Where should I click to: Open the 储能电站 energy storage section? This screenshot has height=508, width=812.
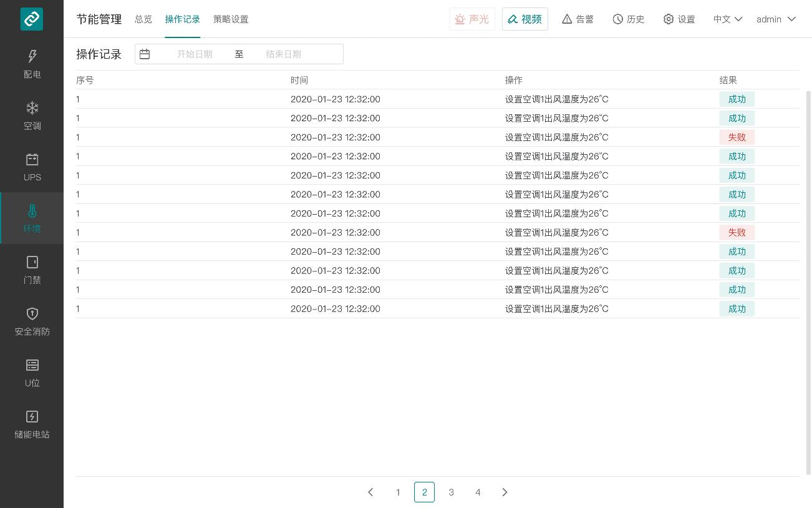(x=32, y=424)
